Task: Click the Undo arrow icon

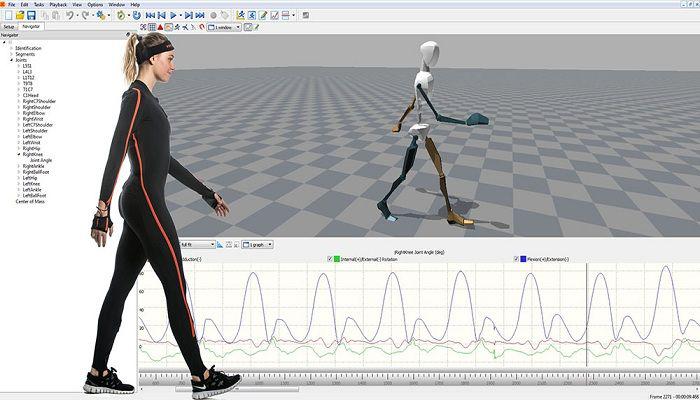Action: (70, 15)
